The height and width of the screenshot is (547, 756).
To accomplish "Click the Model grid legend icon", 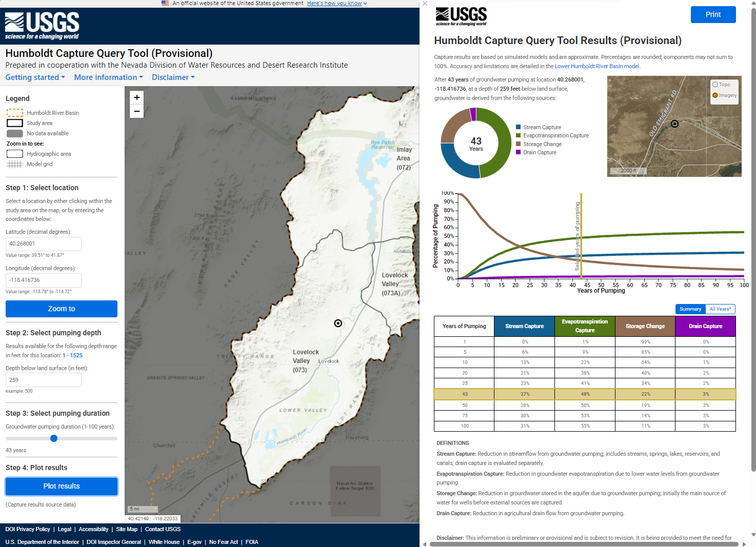I will click(14, 164).
